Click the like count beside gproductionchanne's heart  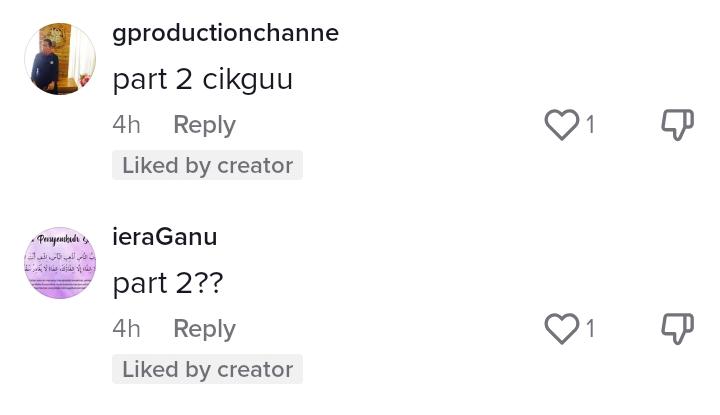pos(590,125)
